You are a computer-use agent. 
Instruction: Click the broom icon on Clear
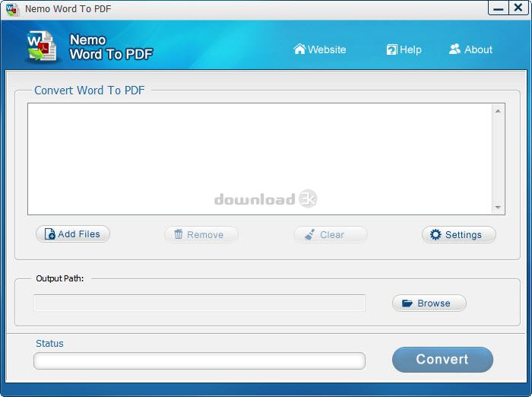pos(309,234)
